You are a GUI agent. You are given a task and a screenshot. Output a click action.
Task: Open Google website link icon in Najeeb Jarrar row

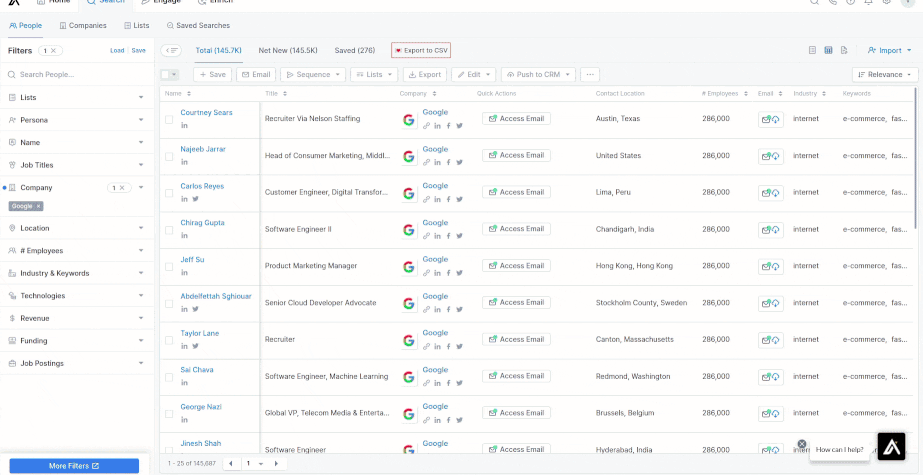pos(426,162)
